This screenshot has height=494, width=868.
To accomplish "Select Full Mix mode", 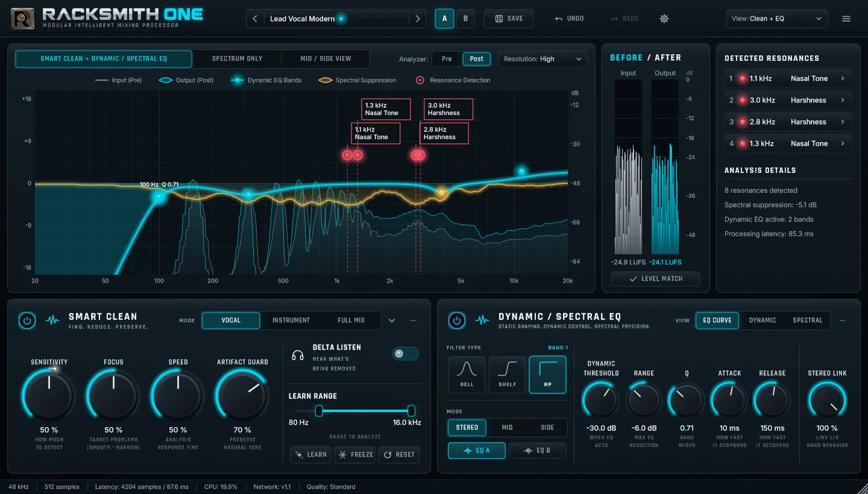I will point(351,320).
